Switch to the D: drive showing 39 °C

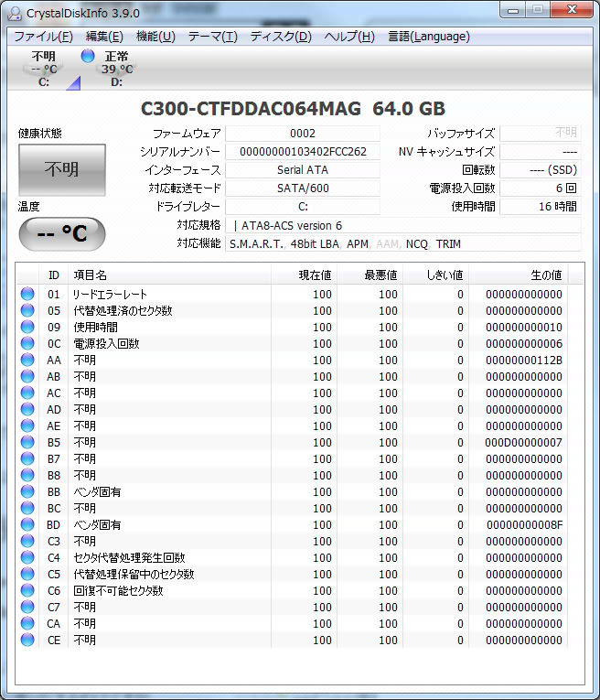[x=117, y=69]
